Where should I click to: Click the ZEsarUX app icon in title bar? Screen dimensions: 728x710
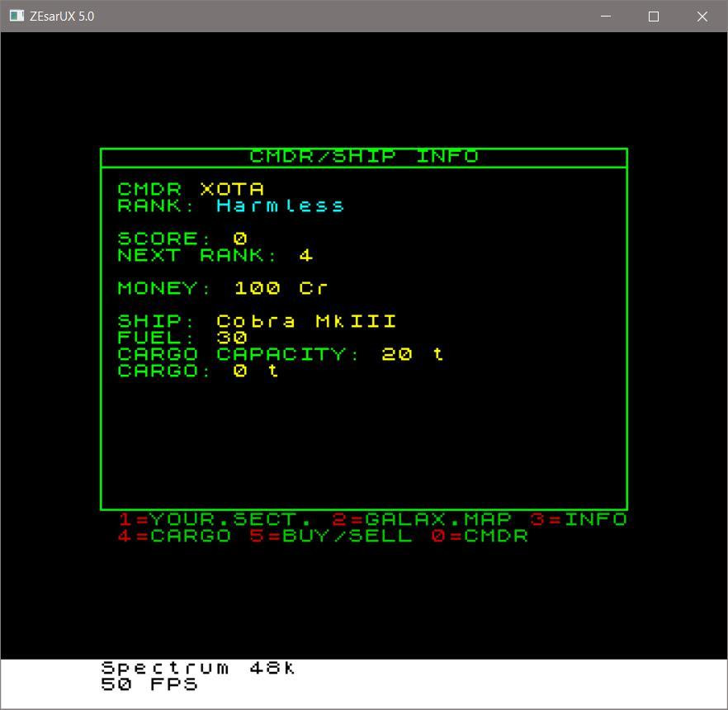point(17,16)
